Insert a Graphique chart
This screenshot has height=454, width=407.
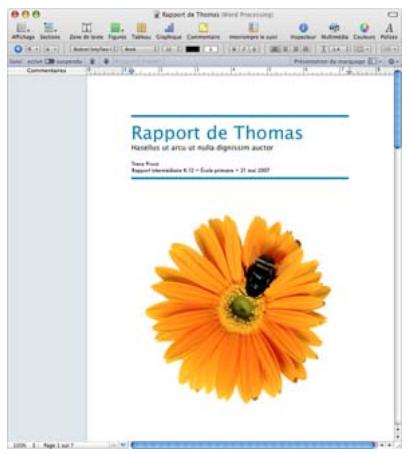click(169, 31)
